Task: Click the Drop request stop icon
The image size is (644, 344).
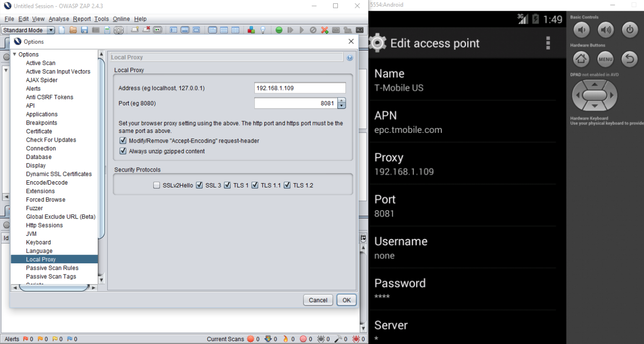Action: pos(313,30)
